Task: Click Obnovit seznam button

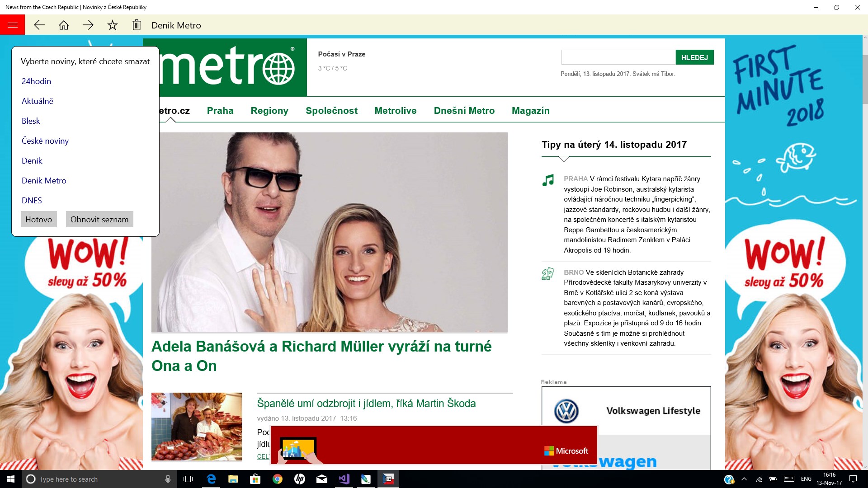Action: pos(99,220)
